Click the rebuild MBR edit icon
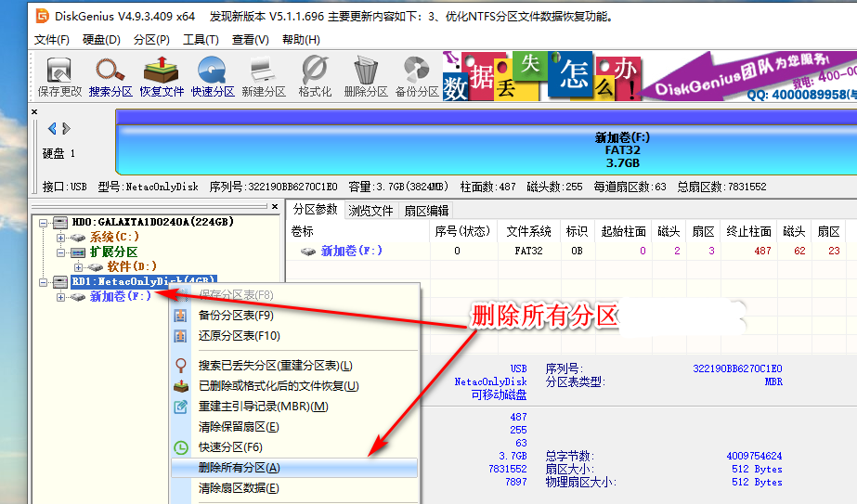 pyautogui.click(x=180, y=407)
